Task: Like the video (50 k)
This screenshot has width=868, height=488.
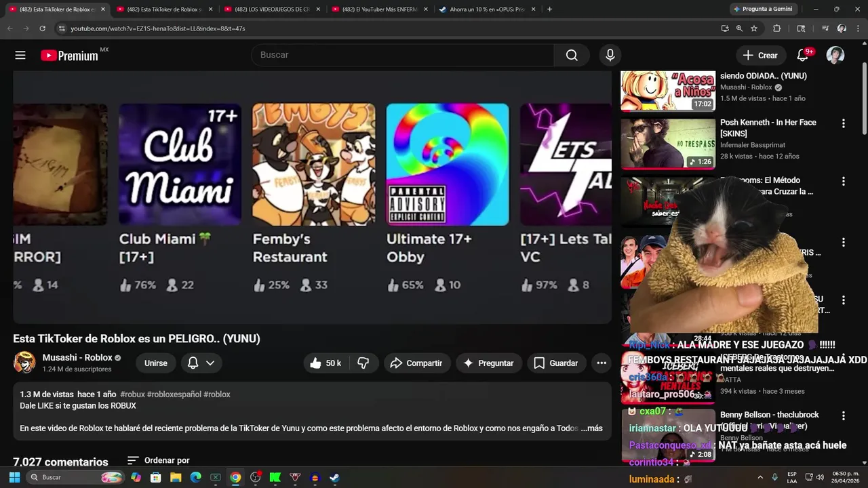Action: [x=325, y=363]
